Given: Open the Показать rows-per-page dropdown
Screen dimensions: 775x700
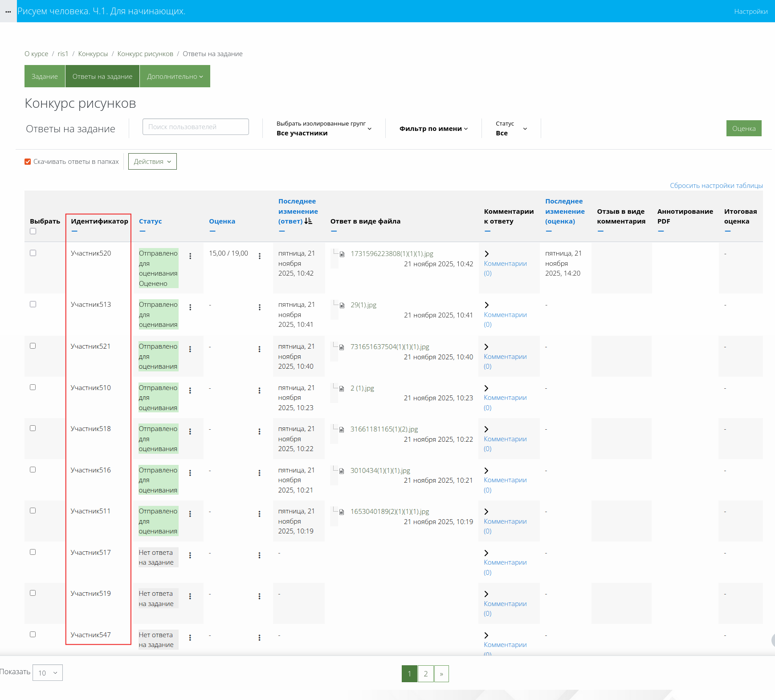Looking at the screenshot, I should tap(48, 673).
